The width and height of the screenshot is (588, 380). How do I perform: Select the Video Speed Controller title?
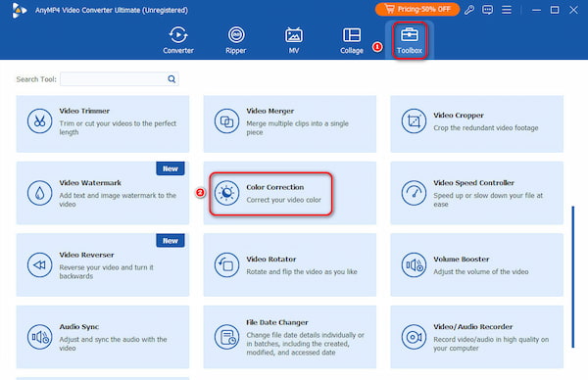point(473,183)
